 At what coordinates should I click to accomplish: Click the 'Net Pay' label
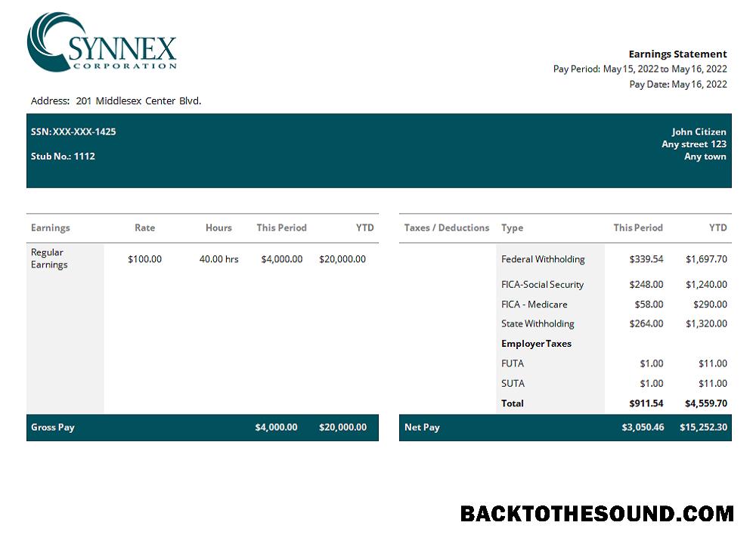(422, 428)
